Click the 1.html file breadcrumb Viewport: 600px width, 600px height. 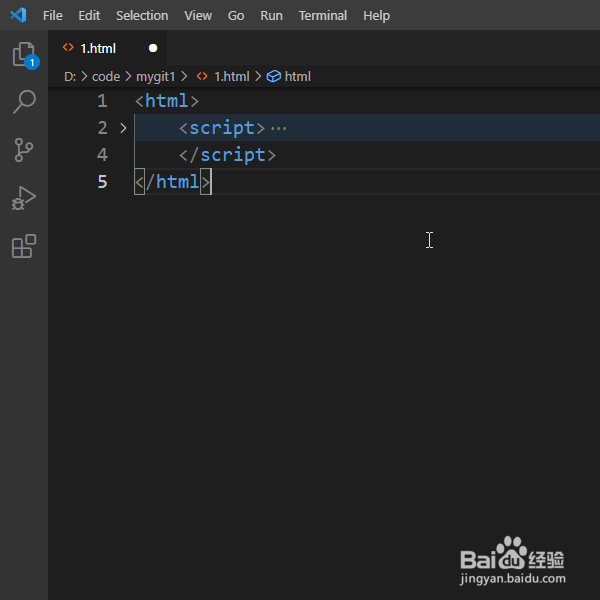click(232, 77)
